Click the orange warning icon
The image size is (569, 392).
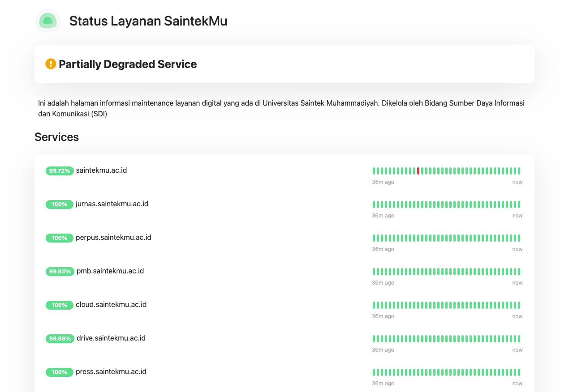51,64
